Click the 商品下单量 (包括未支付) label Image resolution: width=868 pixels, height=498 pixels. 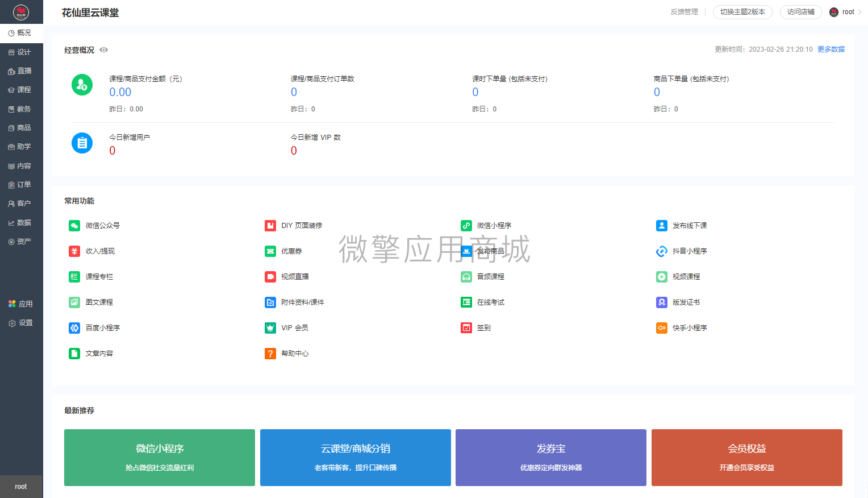(691, 79)
